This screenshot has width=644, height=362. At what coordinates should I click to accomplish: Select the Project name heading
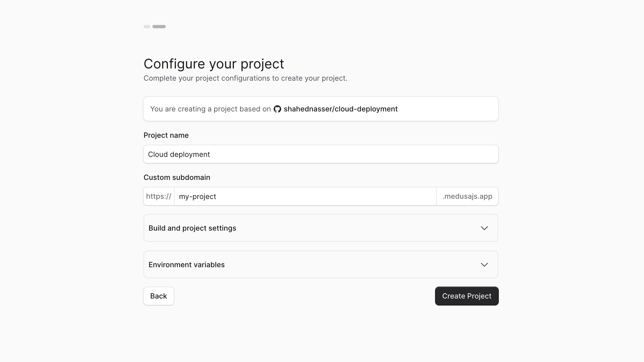pos(166,135)
